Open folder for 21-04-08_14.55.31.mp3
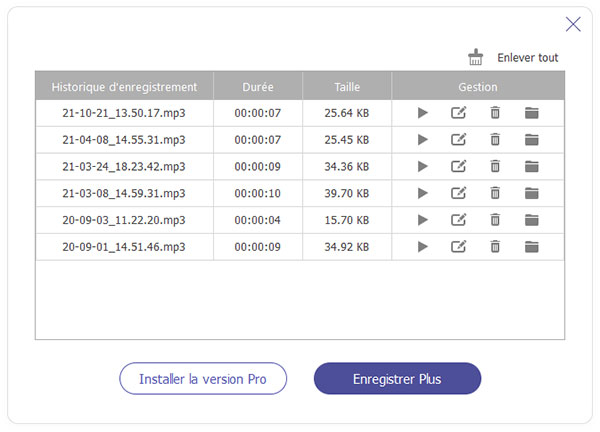The width and height of the screenshot is (600, 432). pyautogui.click(x=532, y=140)
